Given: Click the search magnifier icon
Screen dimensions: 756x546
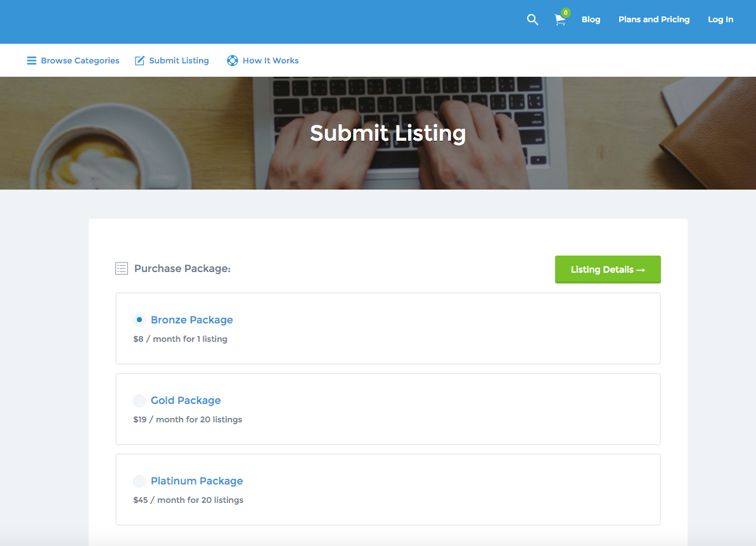Looking at the screenshot, I should [532, 20].
